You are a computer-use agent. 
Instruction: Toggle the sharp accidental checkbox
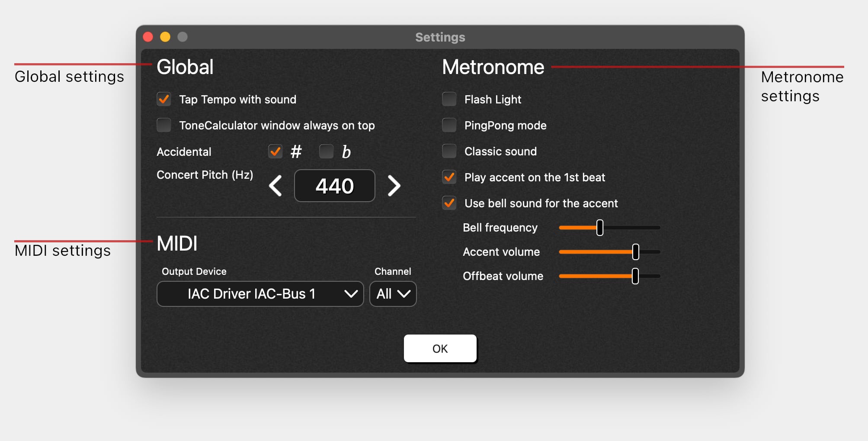(275, 151)
